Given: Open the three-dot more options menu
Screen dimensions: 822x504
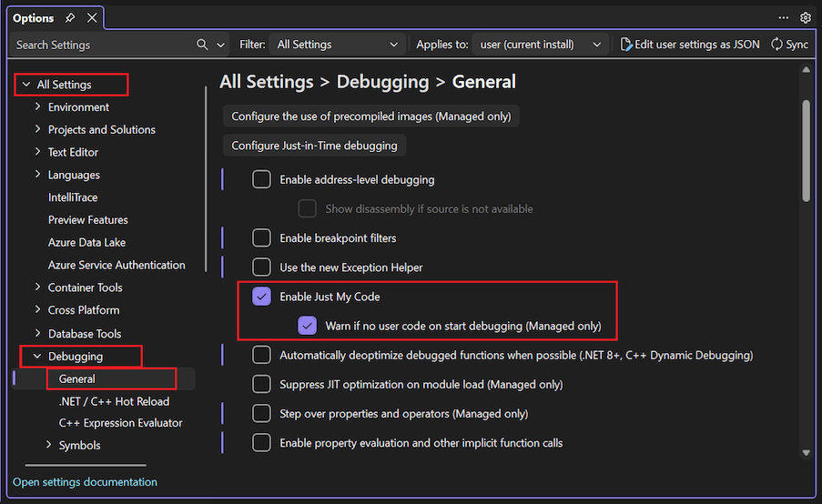Looking at the screenshot, I should tap(784, 18).
